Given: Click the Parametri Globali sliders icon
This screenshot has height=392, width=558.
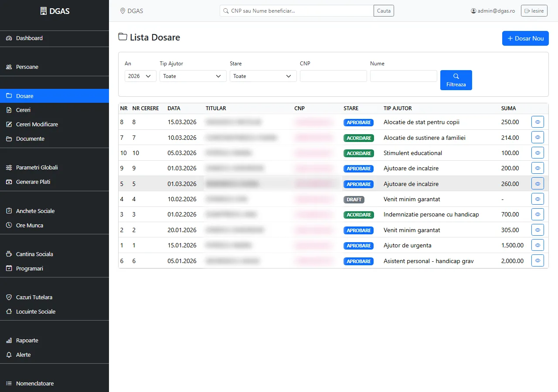Looking at the screenshot, I should [9, 168].
